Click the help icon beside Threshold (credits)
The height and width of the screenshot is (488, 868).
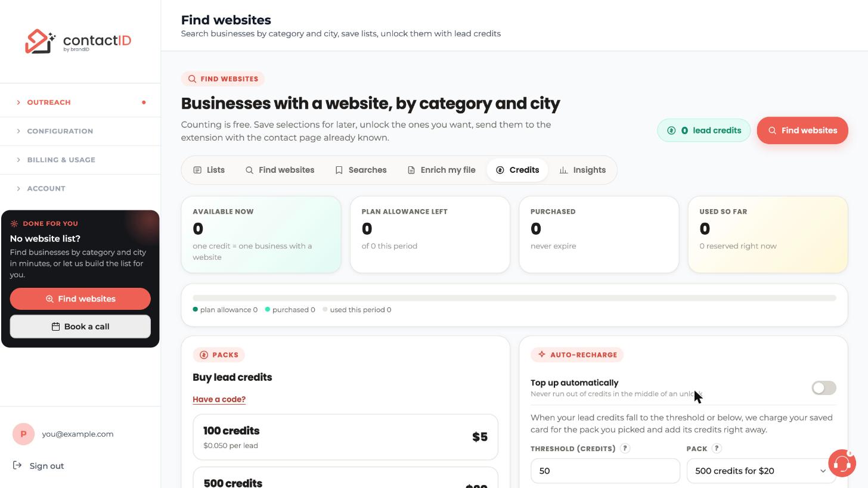pyautogui.click(x=625, y=448)
